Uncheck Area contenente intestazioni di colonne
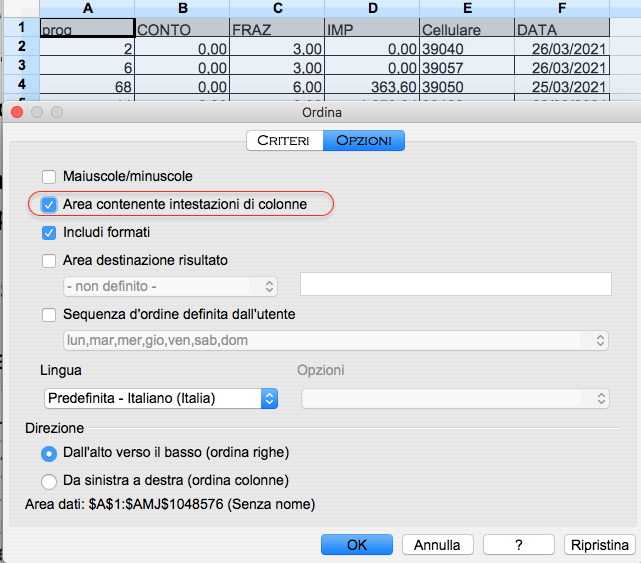This screenshot has width=641, height=563. tap(49, 205)
